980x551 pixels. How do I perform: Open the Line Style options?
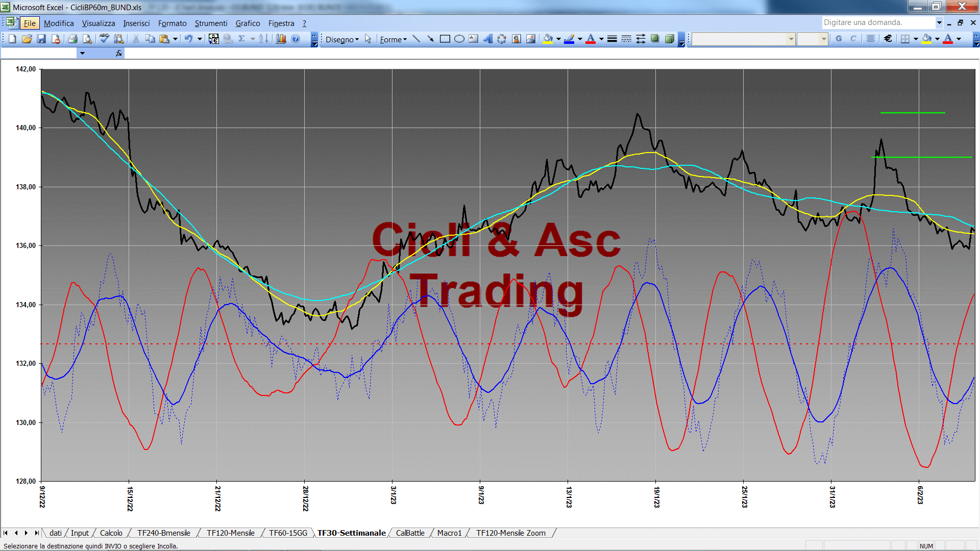[x=612, y=39]
